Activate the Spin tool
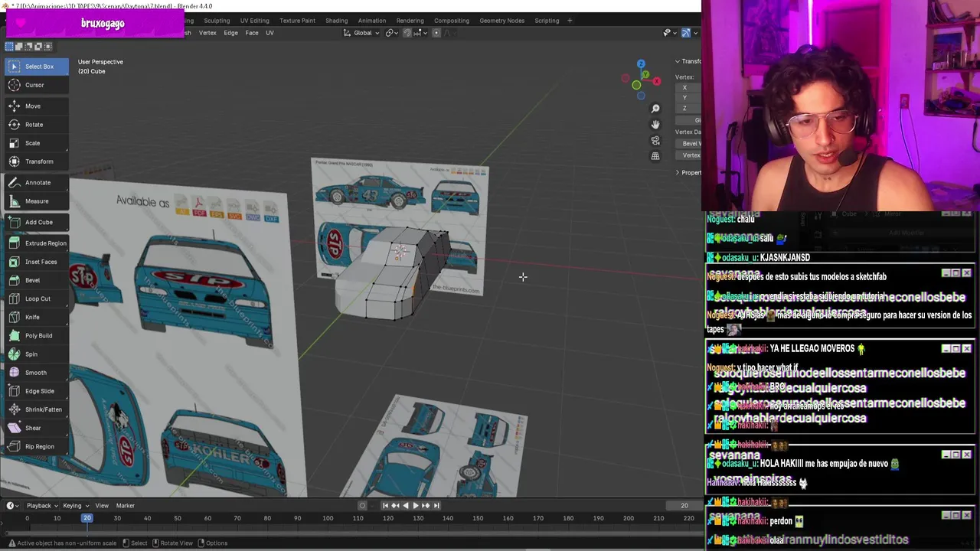980x551 pixels. 35,354
